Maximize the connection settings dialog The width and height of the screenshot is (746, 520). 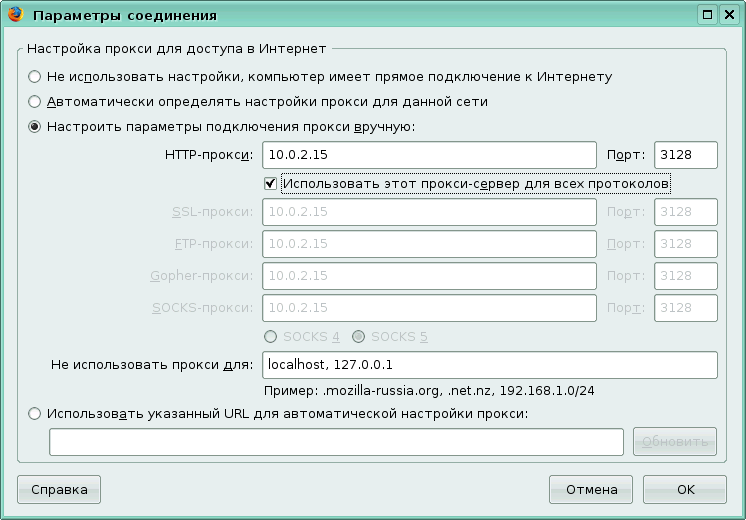pos(707,15)
